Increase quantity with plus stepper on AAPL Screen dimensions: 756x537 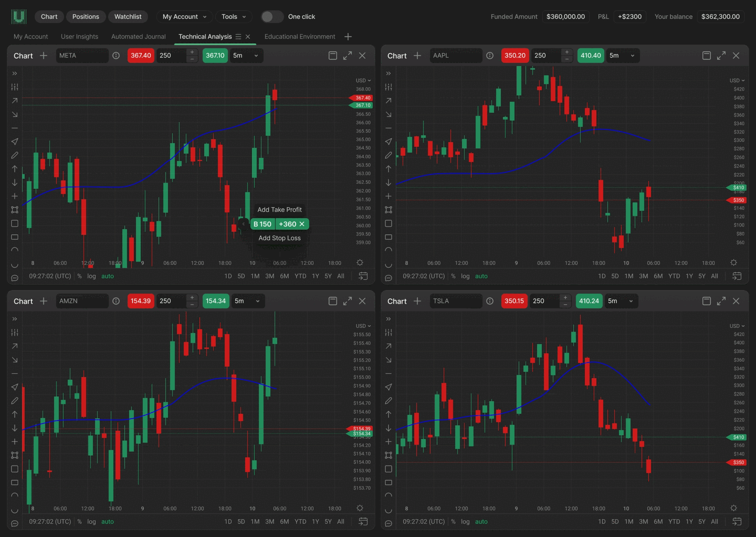(x=567, y=52)
